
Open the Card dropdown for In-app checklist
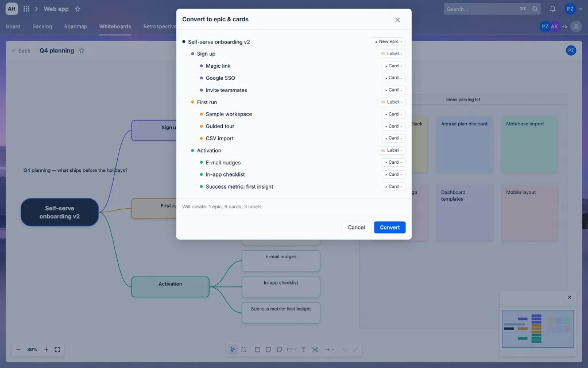[x=393, y=174]
